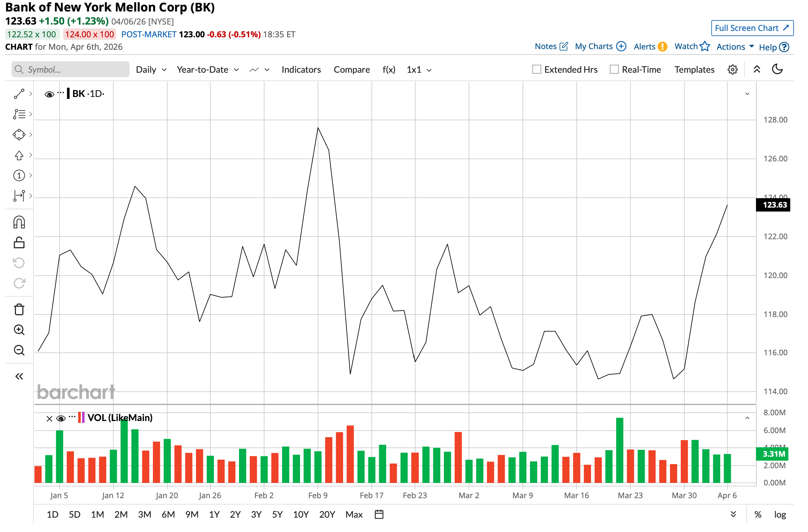
Task: Hide the VOL indicator via eye icon
Action: (61, 419)
